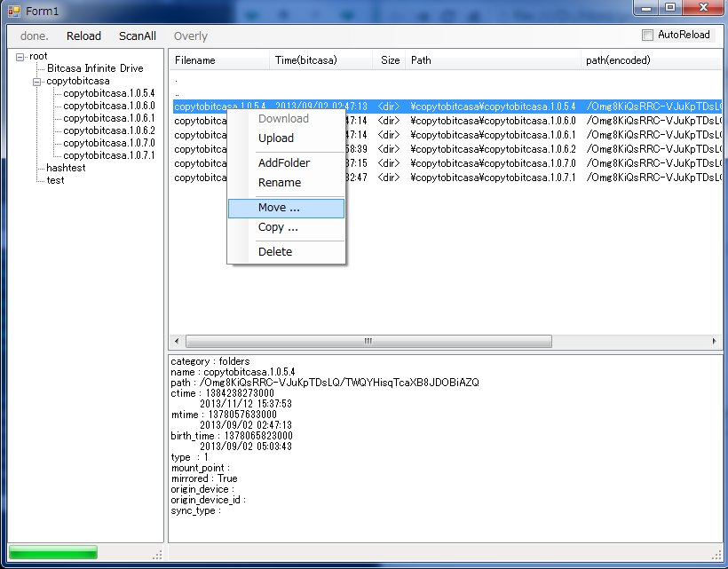The image size is (728, 569).
Task: Click the green progress bar in status bar
Action: click(52, 553)
